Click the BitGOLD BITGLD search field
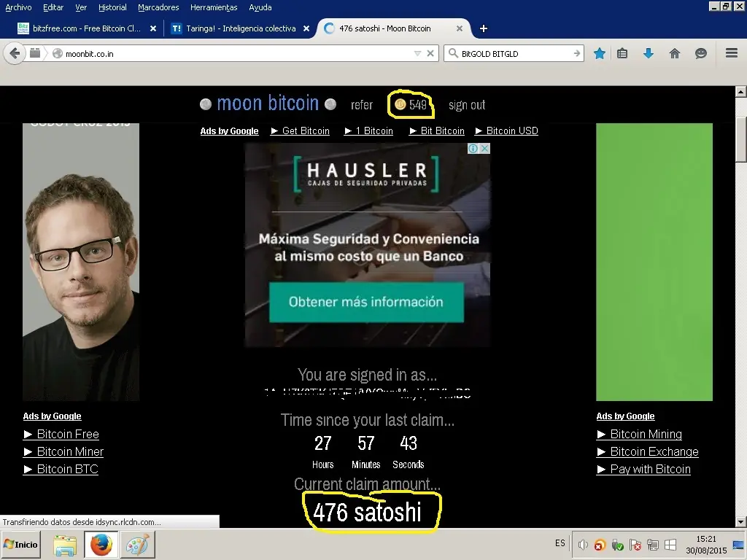The image size is (747, 560). tap(514, 53)
